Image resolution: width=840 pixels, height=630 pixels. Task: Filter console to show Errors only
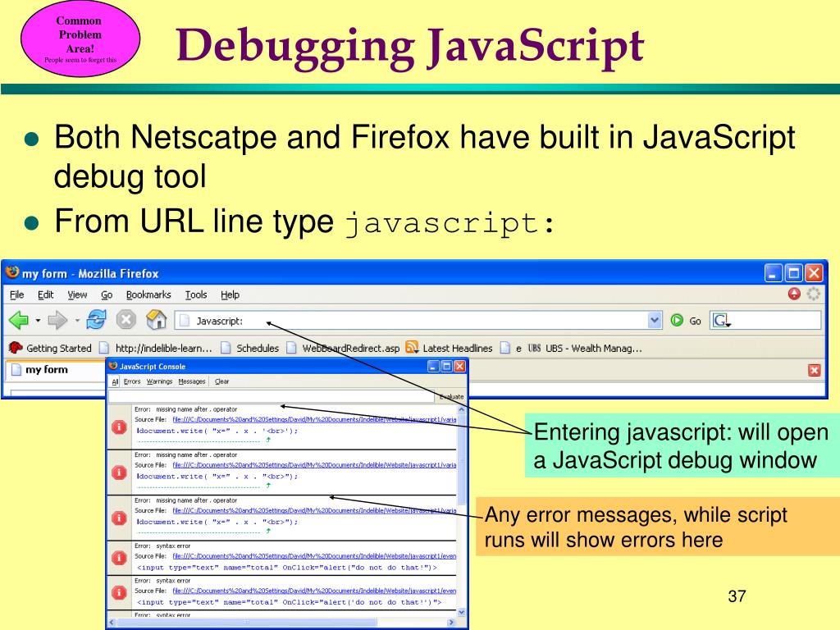point(132,381)
